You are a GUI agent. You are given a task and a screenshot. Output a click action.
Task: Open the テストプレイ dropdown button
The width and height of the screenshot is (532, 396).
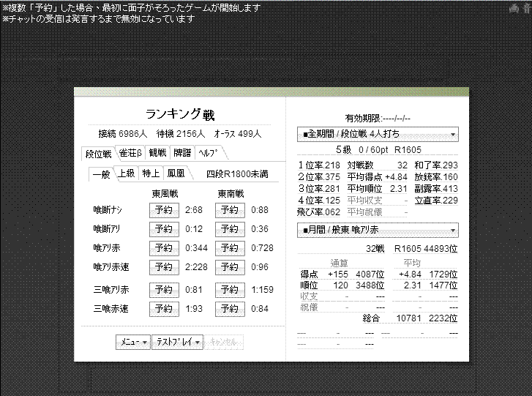[177, 343]
